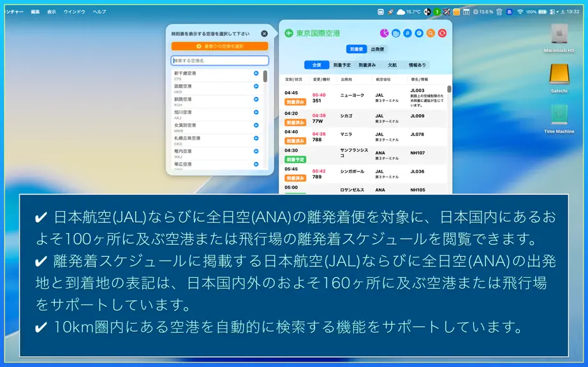Click the 出発地 column header
Image resolution: width=588 pixels, height=367 pixels.
346,80
